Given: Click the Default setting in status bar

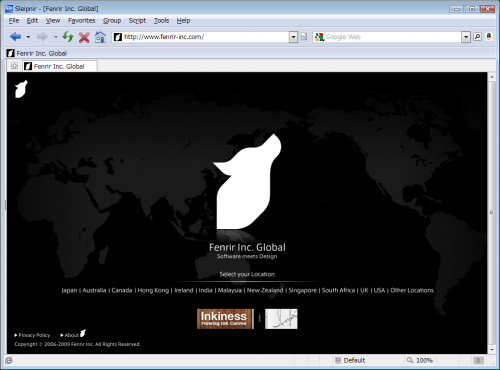Looking at the screenshot, I should pyautogui.click(x=350, y=360).
